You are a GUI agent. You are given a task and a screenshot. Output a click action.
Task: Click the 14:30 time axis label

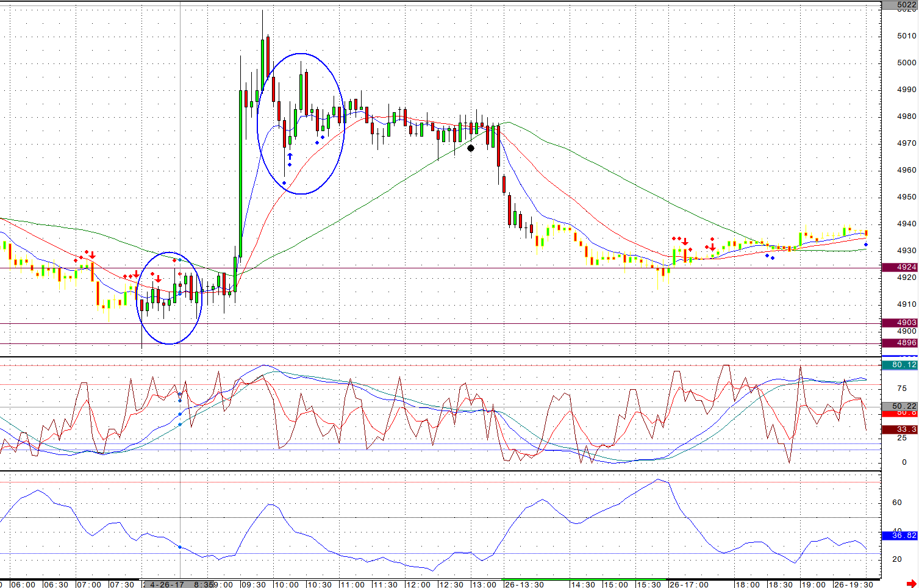(583, 584)
